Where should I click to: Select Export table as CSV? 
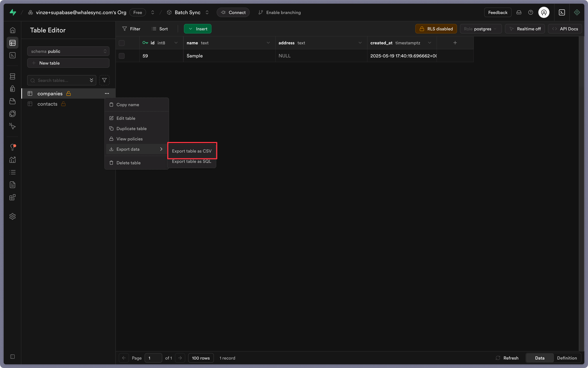point(192,151)
